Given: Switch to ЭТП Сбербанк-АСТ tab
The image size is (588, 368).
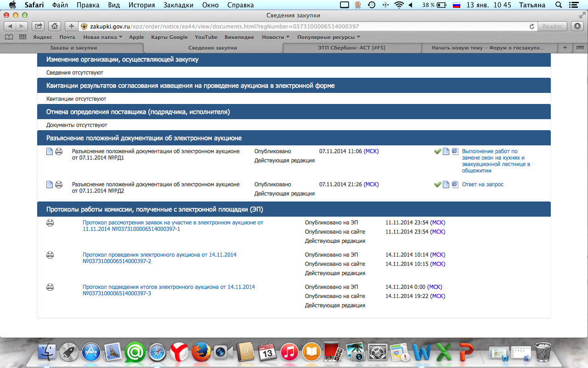Looking at the screenshot, I should coord(351,48).
